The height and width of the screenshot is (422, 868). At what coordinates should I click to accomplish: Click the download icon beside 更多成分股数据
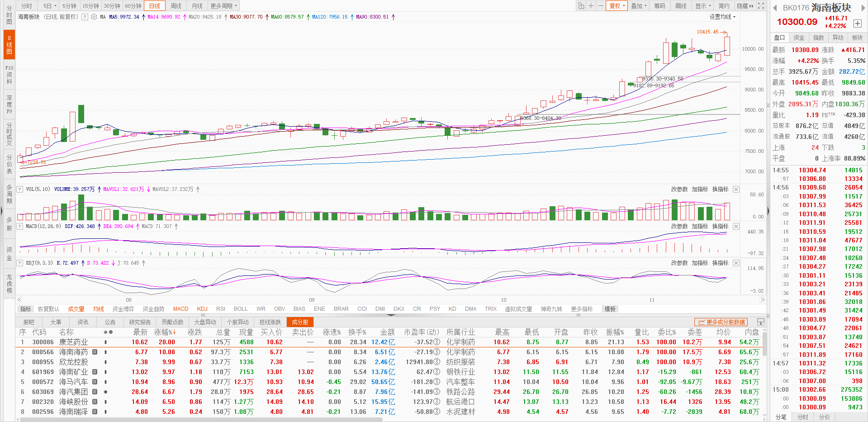point(760,322)
